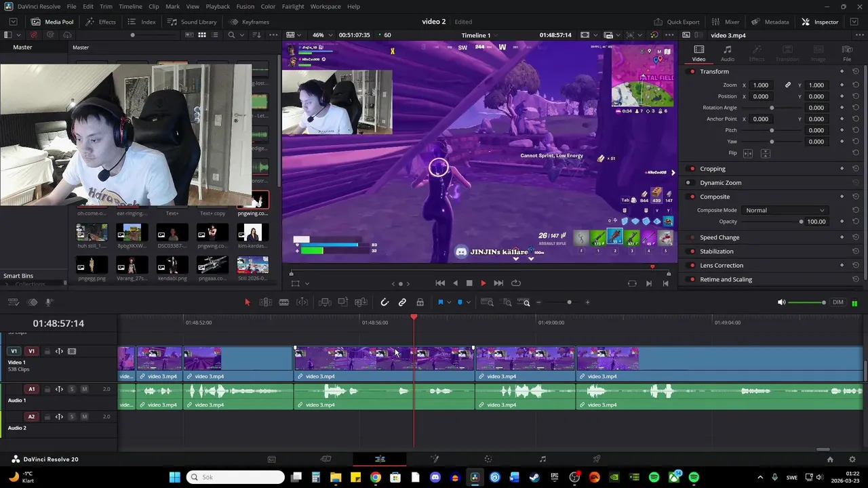Open the Effects panel
Image resolution: width=868 pixels, height=488 pixels.
(100, 22)
